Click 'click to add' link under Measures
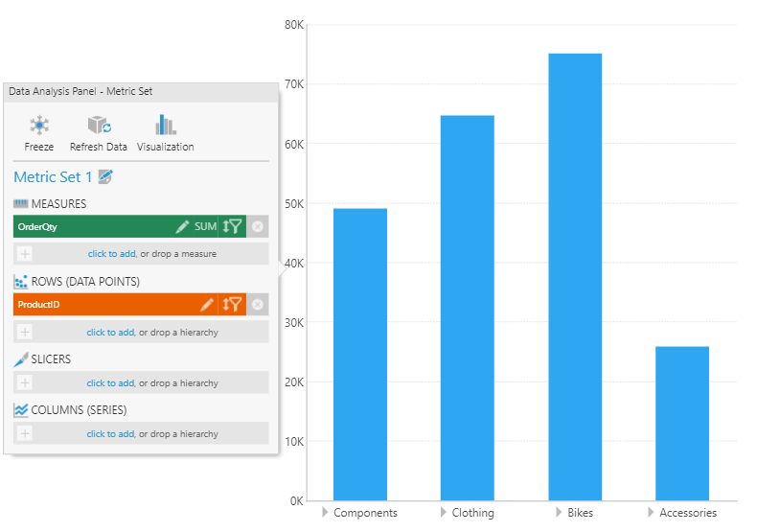Viewport: 757px width, 532px height. pos(111,254)
